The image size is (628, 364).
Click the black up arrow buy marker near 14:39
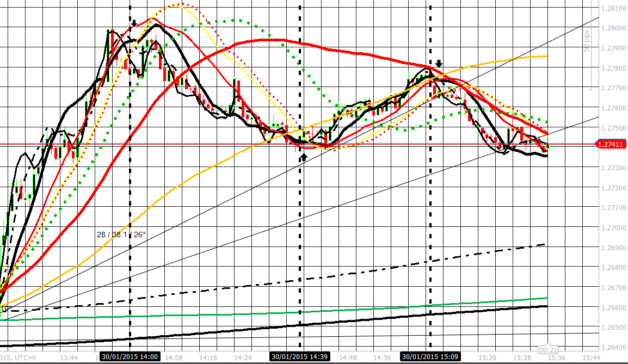click(x=303, y=156)
